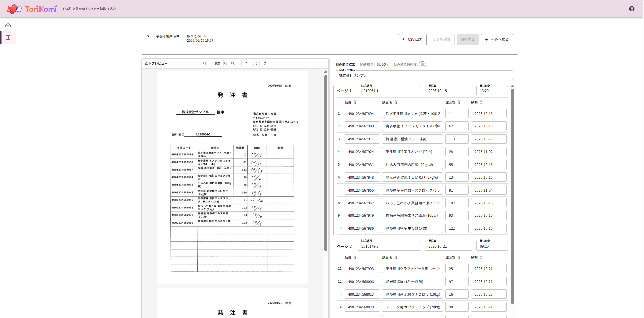Viewport: 644px width, 318px height.
Task: Edit page 1 order date 2026-10-15
Action: click(x=448, y=91)
